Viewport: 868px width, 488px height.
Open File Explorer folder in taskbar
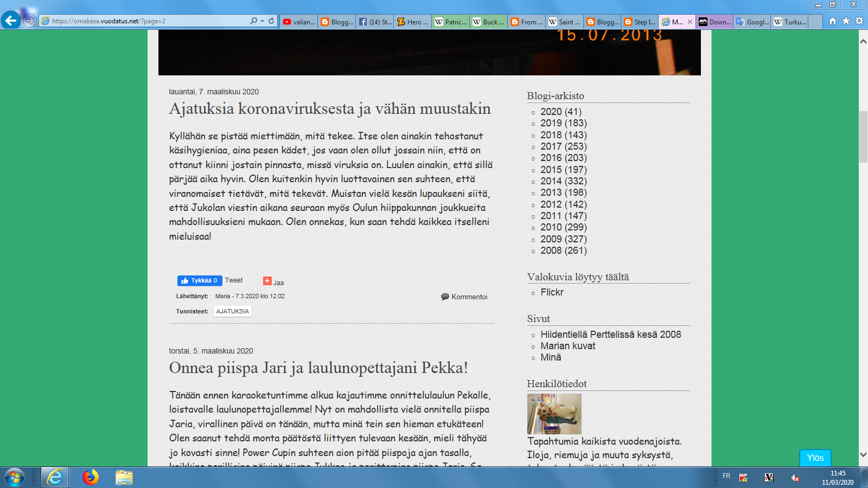(124, 478)
